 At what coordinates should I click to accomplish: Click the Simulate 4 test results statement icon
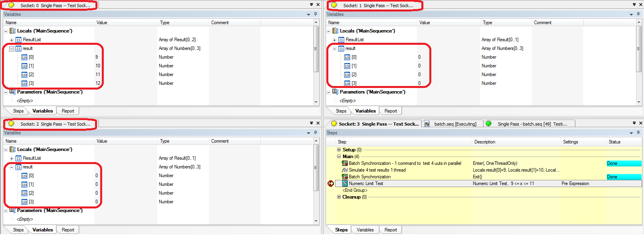(345, 170)
